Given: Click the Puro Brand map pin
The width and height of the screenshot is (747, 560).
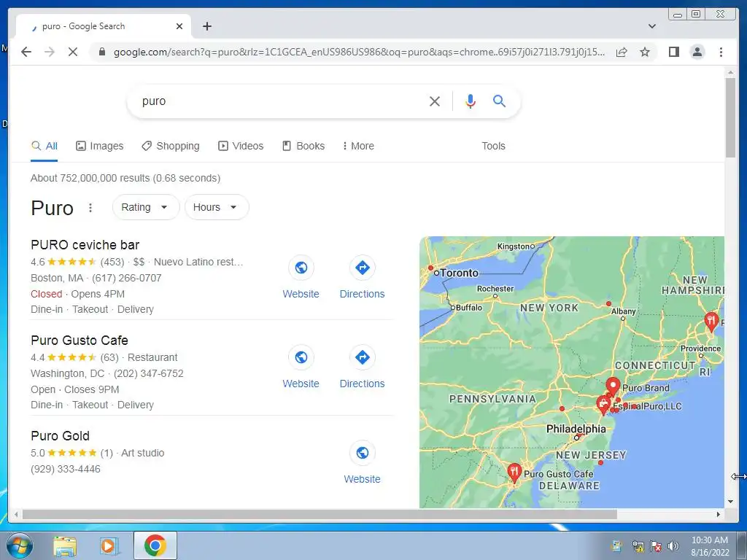Looking at the screenshot, I should pos(613,386).
